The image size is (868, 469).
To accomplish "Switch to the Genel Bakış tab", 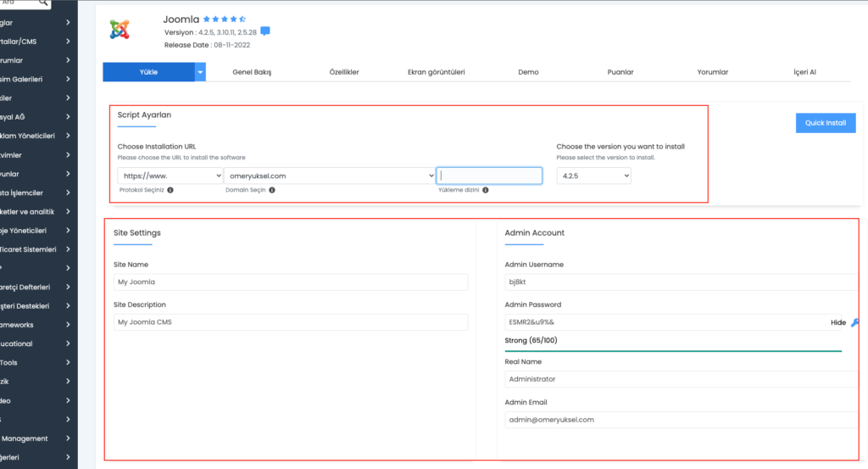I will (x=252, y=72).
